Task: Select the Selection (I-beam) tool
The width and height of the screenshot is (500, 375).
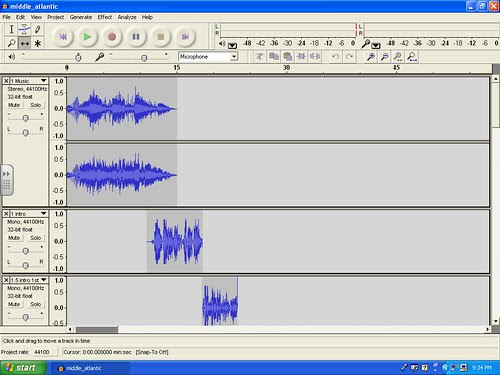Action: click(11, 29)
